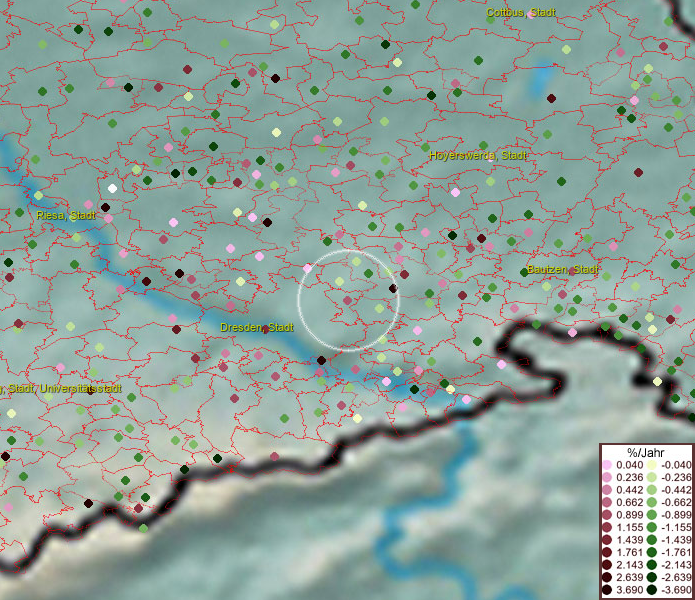This screenshot has height=600, width=695.
Task: Click the 3.690 darkest red swatch
Action: pos(607,590)
